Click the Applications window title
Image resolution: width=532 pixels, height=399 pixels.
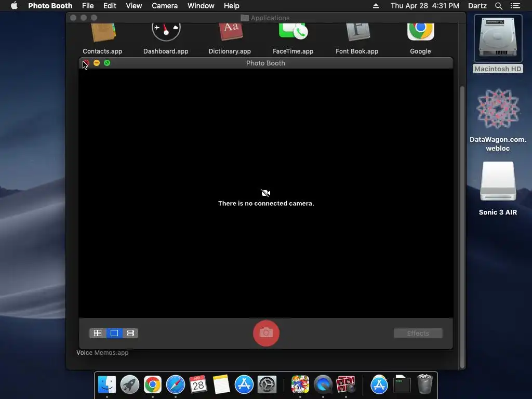point(270,18)
